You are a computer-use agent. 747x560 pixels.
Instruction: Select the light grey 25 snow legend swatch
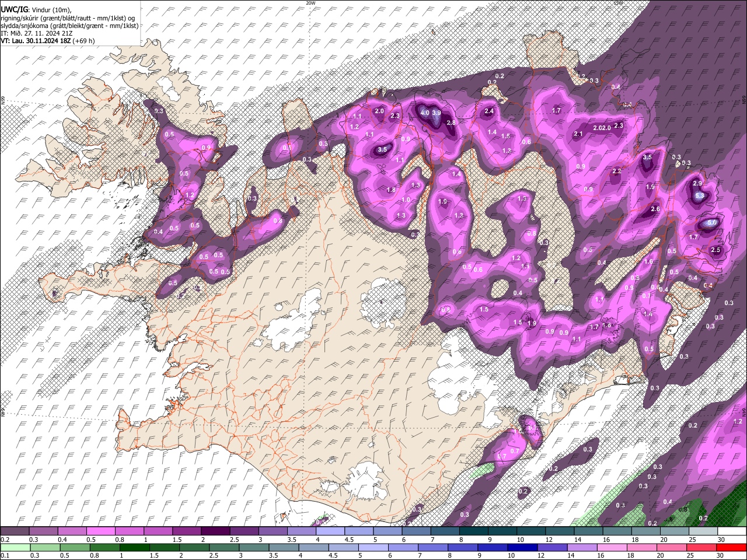[x=703, y=531]
